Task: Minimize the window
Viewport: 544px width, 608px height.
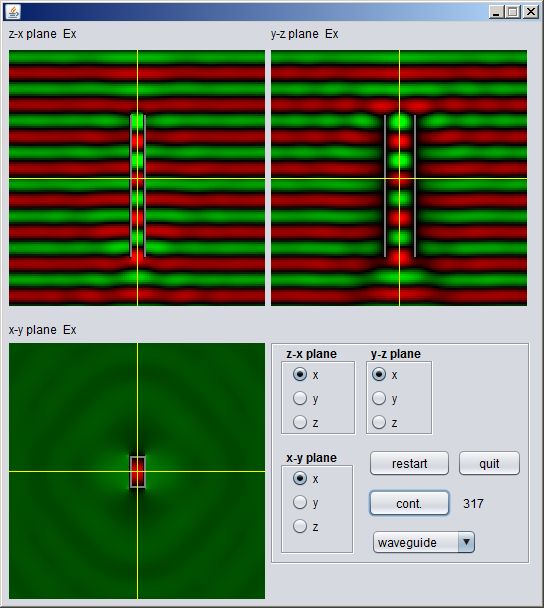Action: (x=496, y=12)
